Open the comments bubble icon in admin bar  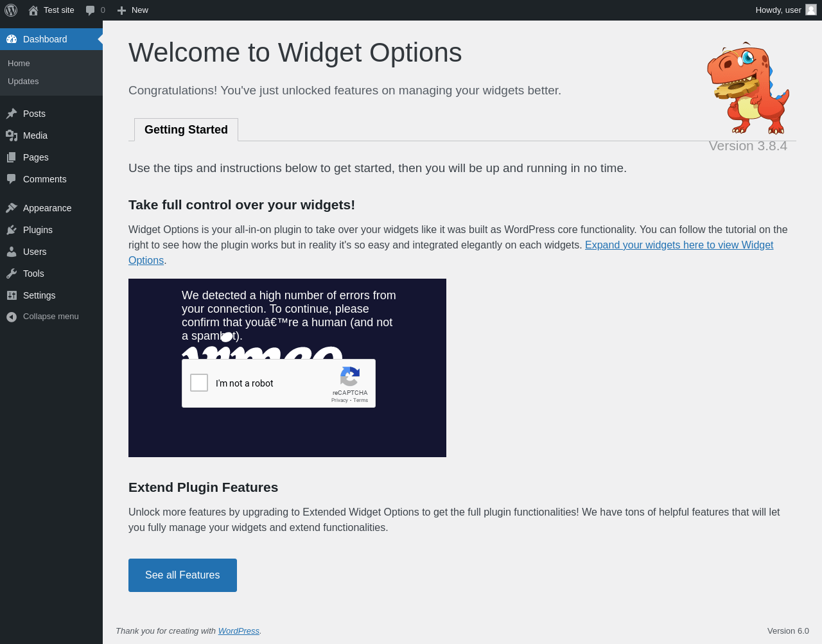point(91,10)
